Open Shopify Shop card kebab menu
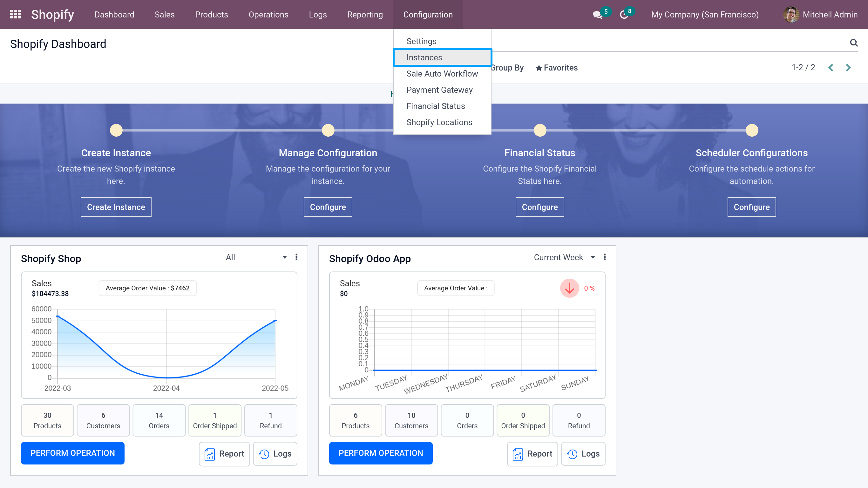The width and height of the screenshot is (868, 488). click(x=296, y=257)
